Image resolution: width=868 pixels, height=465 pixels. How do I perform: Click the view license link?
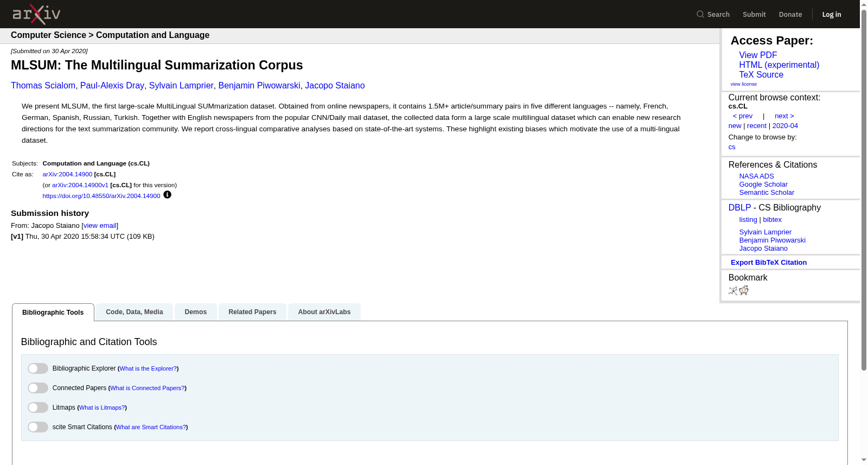(743, 84)
